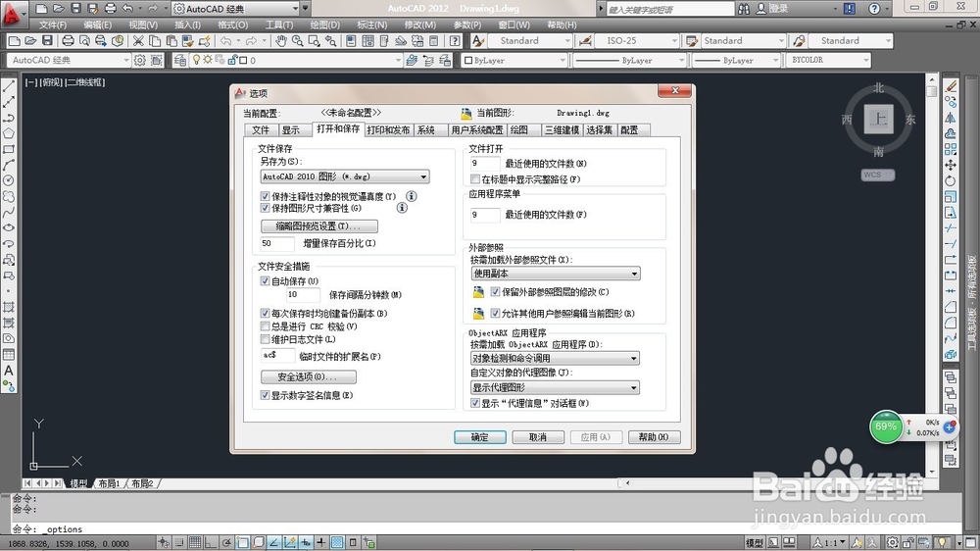The image size is (980, 551).
Task: Click the recent files number field under 文件打开
Action: [485, 163]
